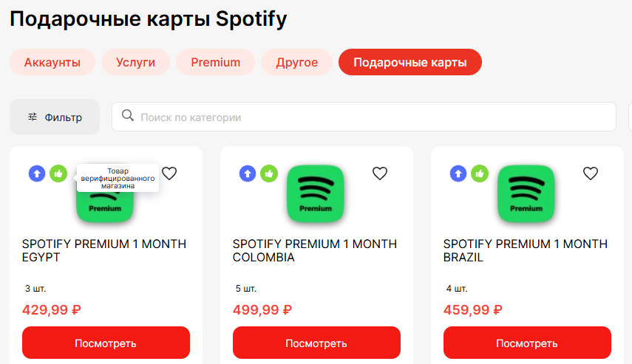Switch to the Аккаунты category tab
This screenshot has width=632, height=364.
point(52,62)
